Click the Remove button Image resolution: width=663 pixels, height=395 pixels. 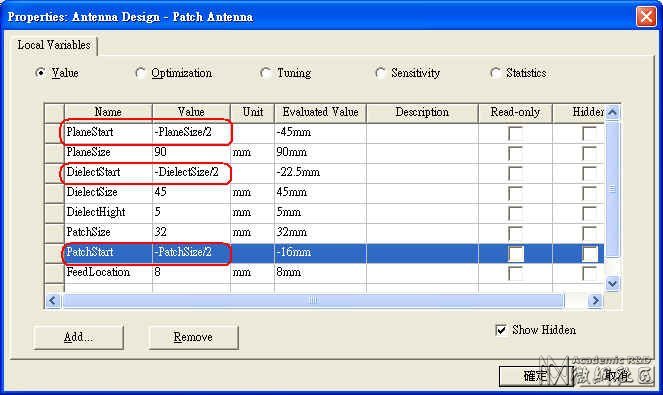pos(193,337)
